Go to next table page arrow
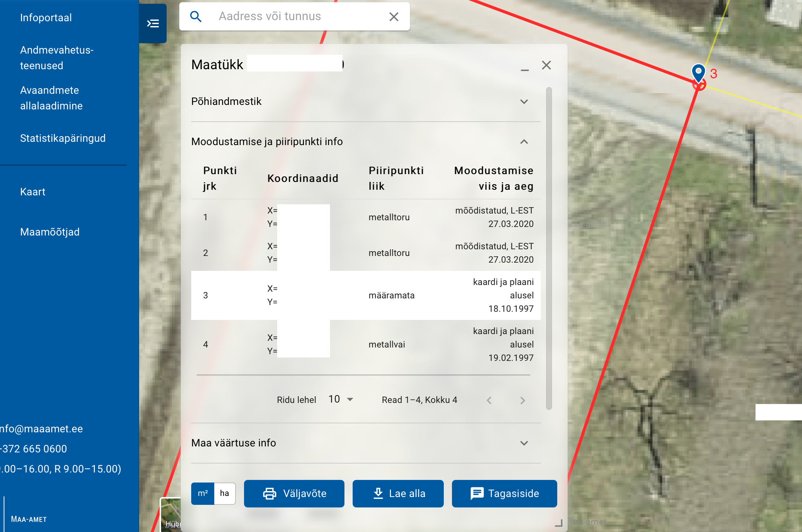802x532 pixels. [522, 400]
